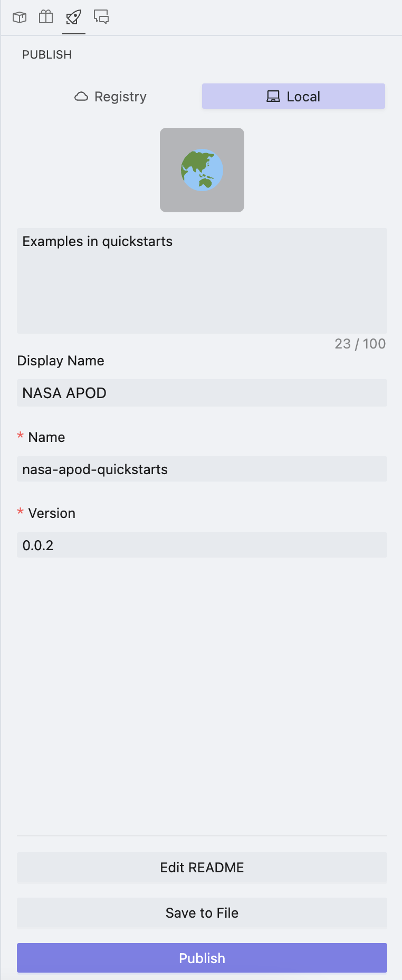The image size is (402, 980).
Task: Click the laptop icon beside Local
Action: click(x=273, y=97)
